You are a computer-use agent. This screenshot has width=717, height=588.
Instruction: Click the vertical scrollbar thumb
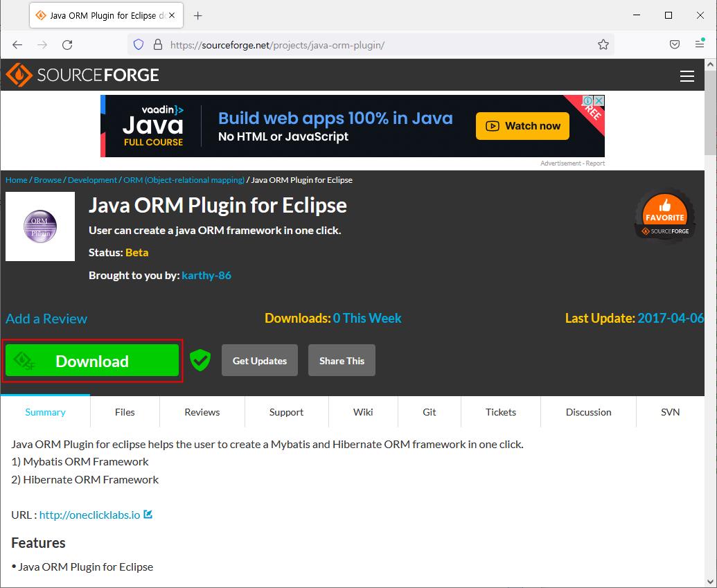pos(710,112)
